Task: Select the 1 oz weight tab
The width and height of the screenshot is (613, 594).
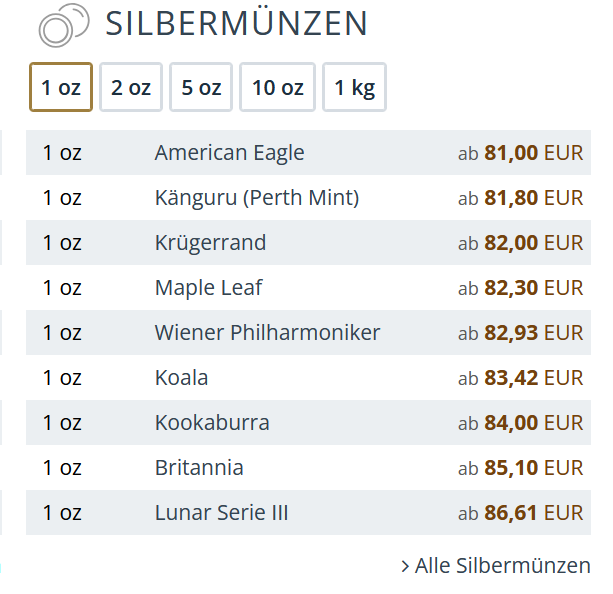Action: [61, 87]
